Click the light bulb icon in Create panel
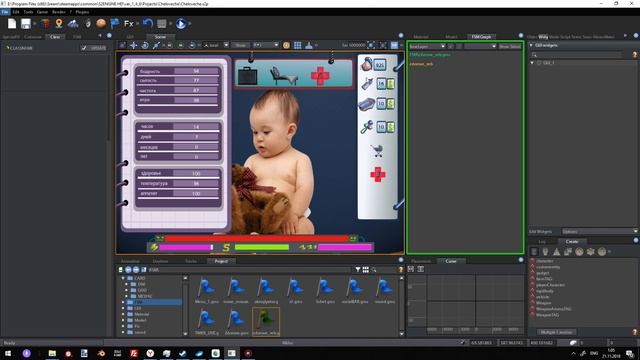This screenshot has width=640, height=360. (545, 252)
